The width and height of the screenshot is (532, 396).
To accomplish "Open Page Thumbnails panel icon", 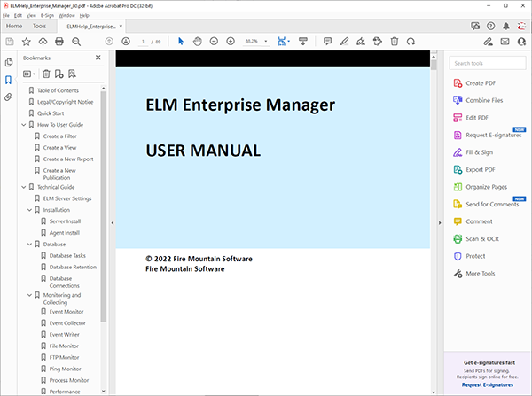I will pyautogui.click(x=9, y=62).
